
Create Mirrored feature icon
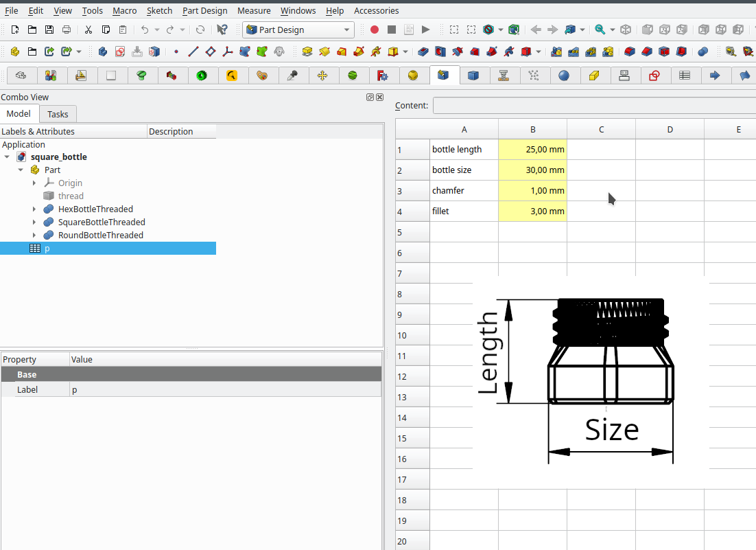[x=556, y=51]
